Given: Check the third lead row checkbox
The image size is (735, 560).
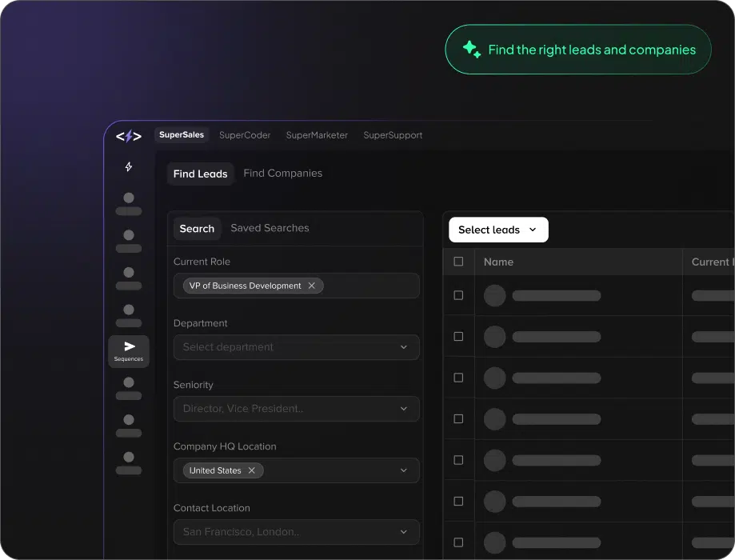Looking at the screenshot, I should tap(458, 378).
